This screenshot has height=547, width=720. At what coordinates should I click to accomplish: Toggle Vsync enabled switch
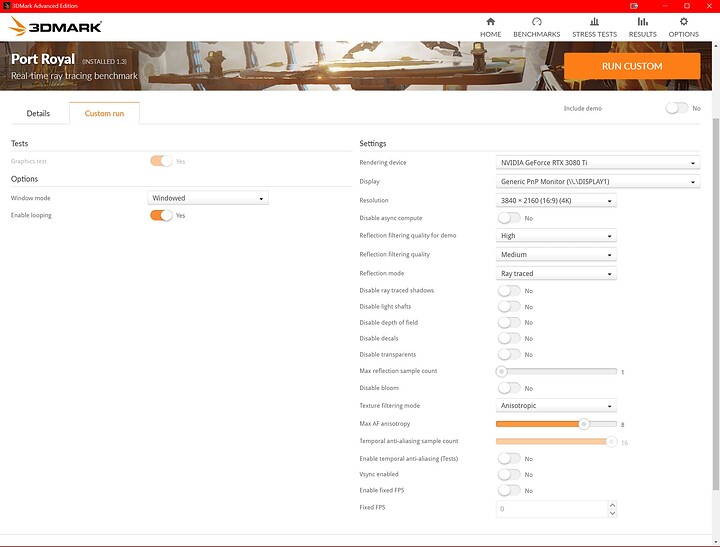coord(509,474)
